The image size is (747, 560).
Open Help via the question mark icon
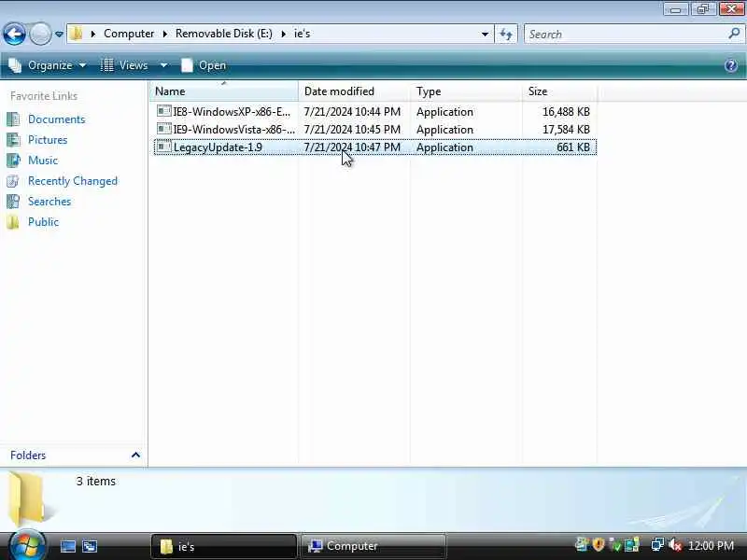731,65
